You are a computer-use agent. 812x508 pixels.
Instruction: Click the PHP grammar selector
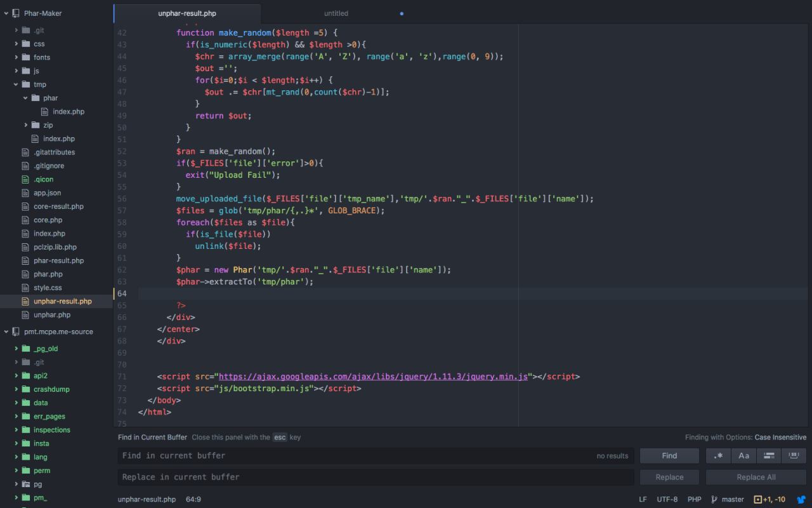pyautogui.click(x=694, y=500)
